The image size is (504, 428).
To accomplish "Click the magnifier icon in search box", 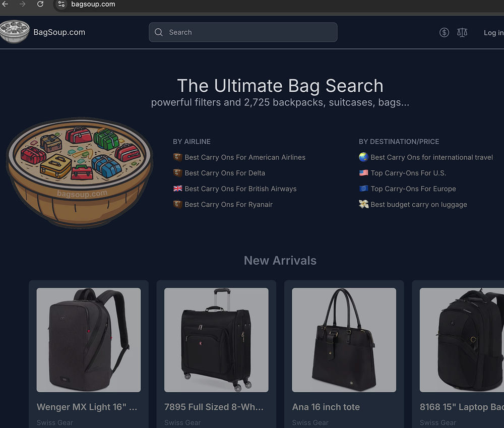I will 159,32.
